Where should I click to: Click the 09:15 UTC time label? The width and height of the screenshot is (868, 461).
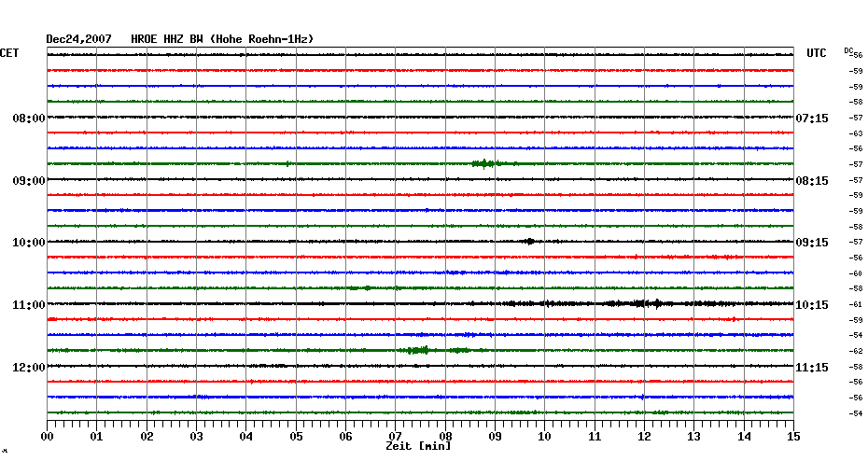tap(812, 243)
